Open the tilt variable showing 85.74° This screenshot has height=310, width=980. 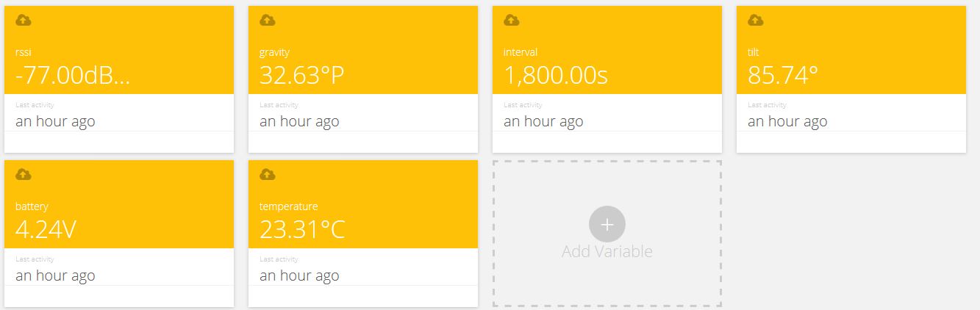tap(783, 75)
